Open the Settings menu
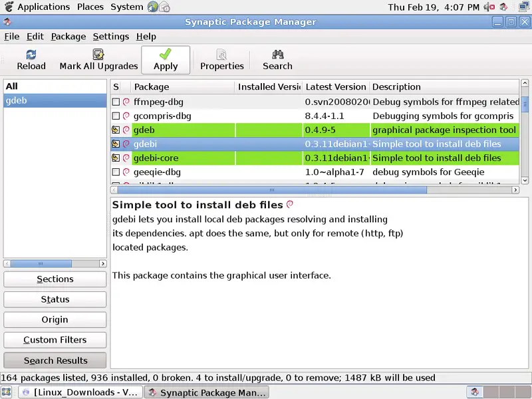Screen dimensions: 532x399 pos(111,37)
